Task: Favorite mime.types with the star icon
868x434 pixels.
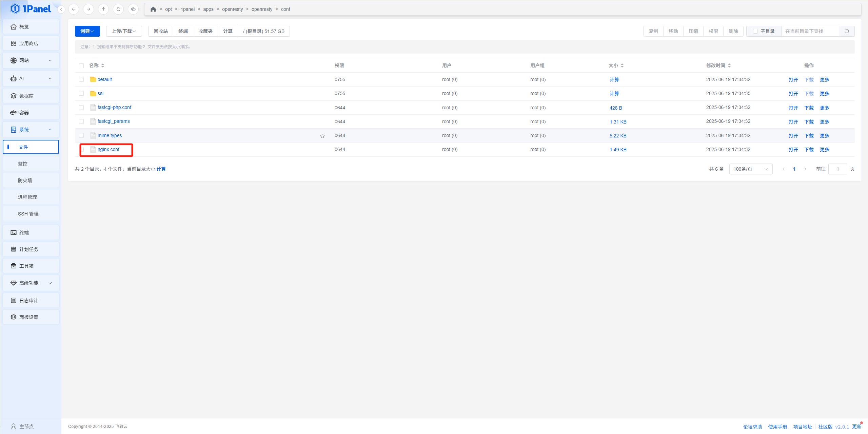Action: click(x=322, y=136)
